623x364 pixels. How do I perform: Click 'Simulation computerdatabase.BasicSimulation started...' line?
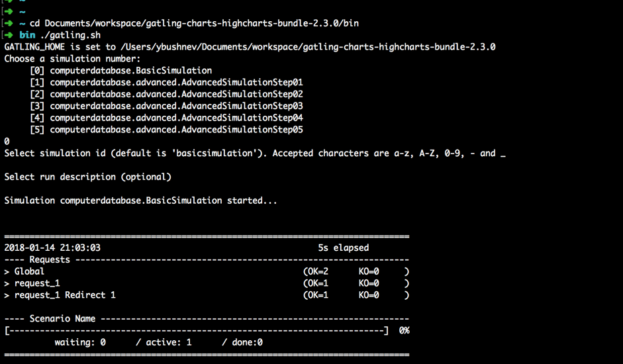[x=140, y=201]
